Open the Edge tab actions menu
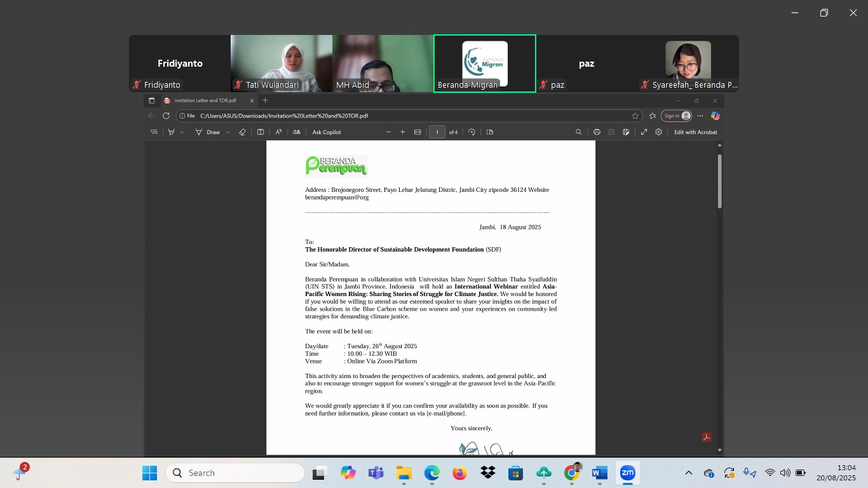This screenshot has width=868, height=488. tap(151, 100)
